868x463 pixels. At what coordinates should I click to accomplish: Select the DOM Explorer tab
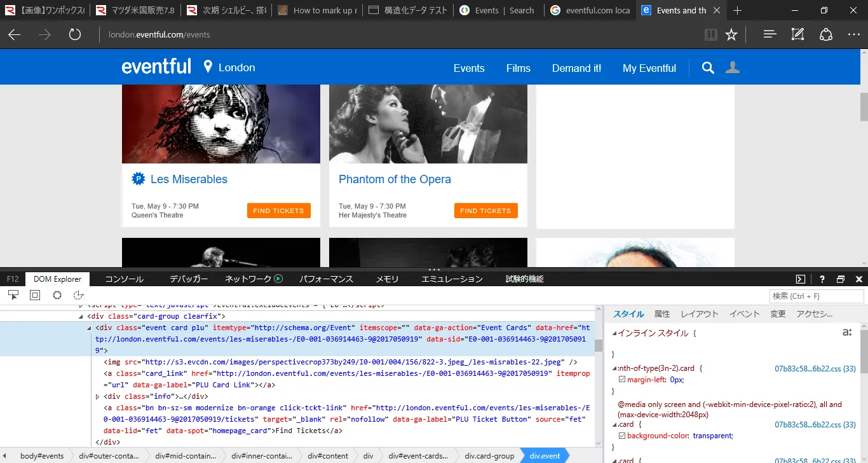(58, 279)
